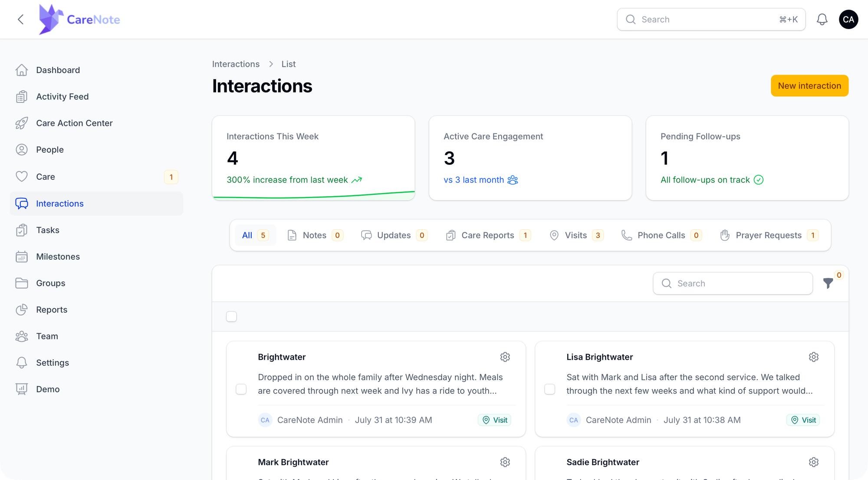
Task: Click the back arrow icon
Action: [20, 20]
